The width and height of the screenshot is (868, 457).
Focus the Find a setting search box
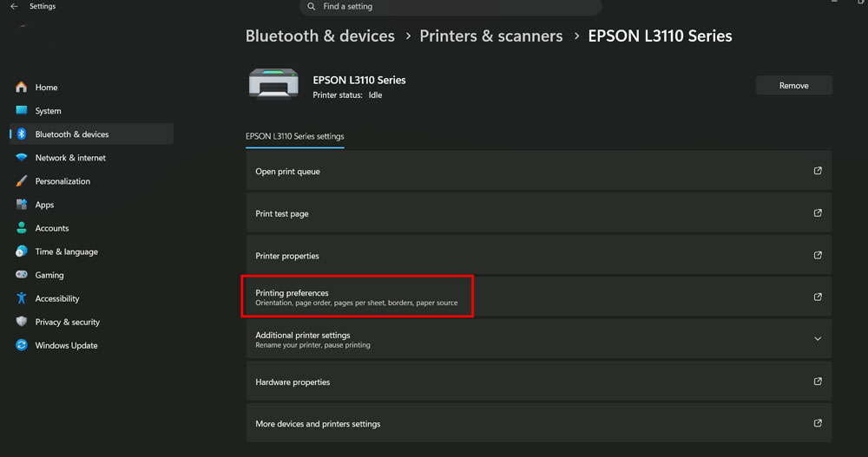450,7
